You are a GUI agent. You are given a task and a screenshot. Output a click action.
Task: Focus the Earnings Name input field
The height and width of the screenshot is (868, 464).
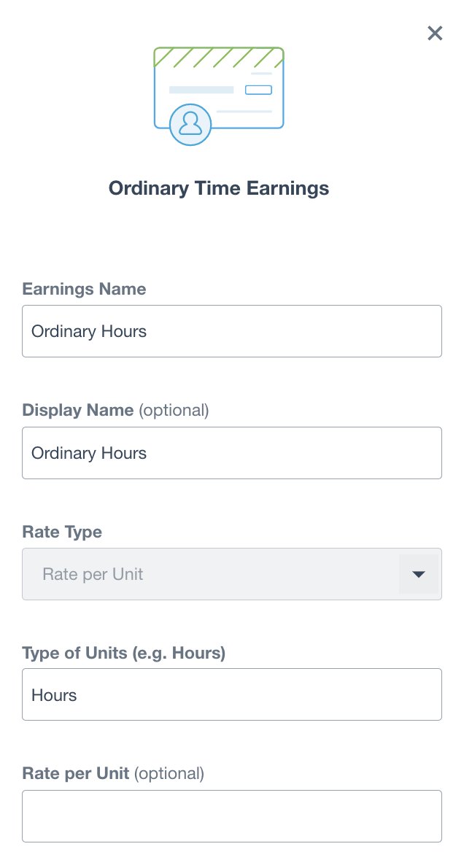232,331
